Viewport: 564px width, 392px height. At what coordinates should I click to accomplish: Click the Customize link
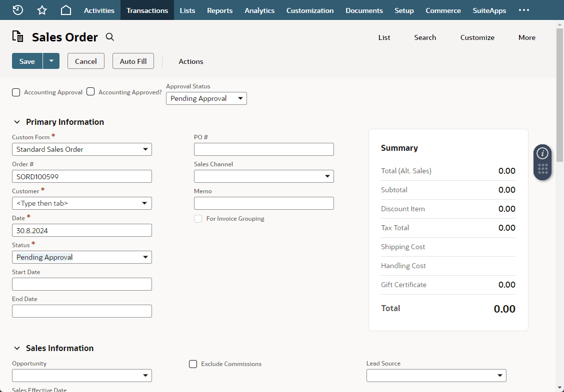coord(477,37)
